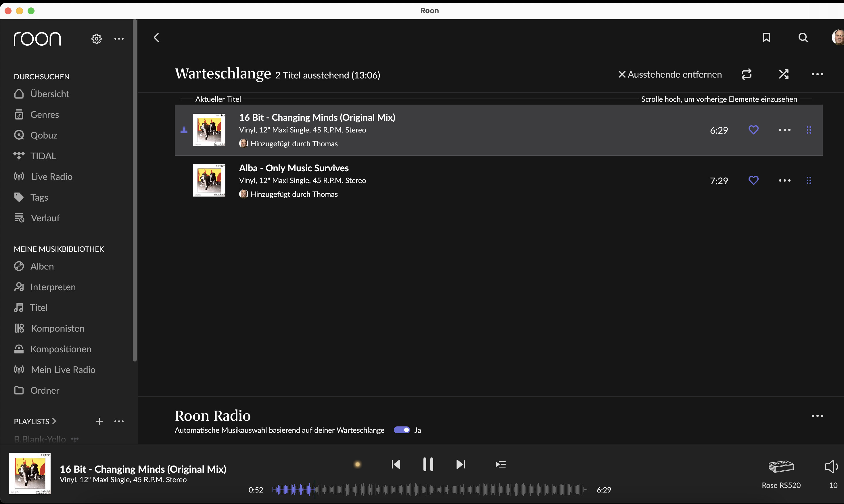Enable shuffle for the queue
844x504 pixels.
[x=784, y=74]
